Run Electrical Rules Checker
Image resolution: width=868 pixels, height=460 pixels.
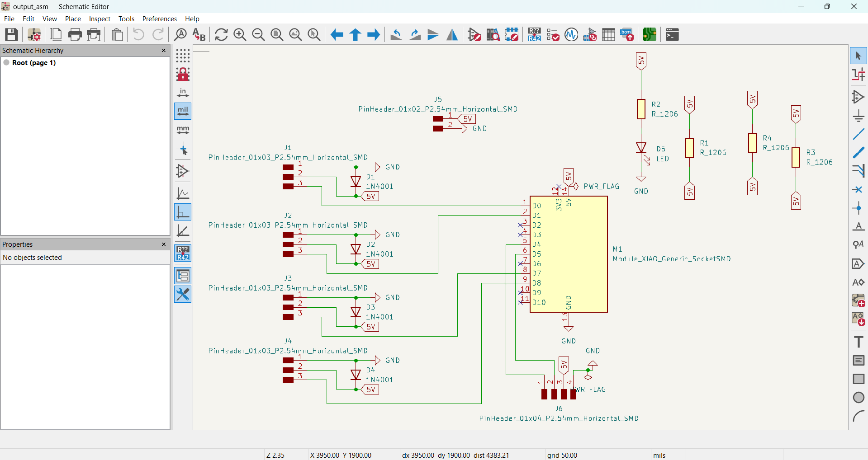(x=553, y=34)
